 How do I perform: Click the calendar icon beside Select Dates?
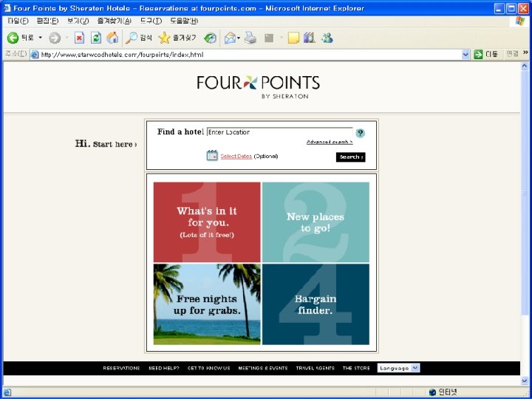pyautogui.click(x=212, y=155)
